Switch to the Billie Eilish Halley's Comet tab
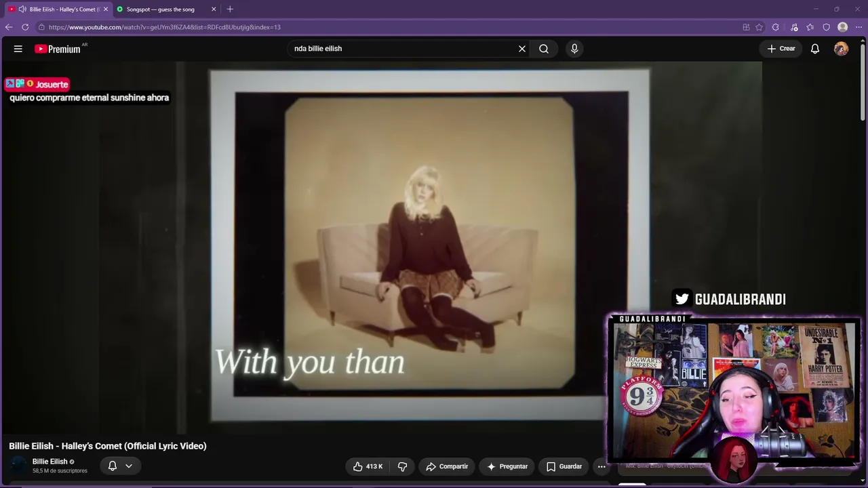Screen dimensions: 868x488 coord(58,9)
